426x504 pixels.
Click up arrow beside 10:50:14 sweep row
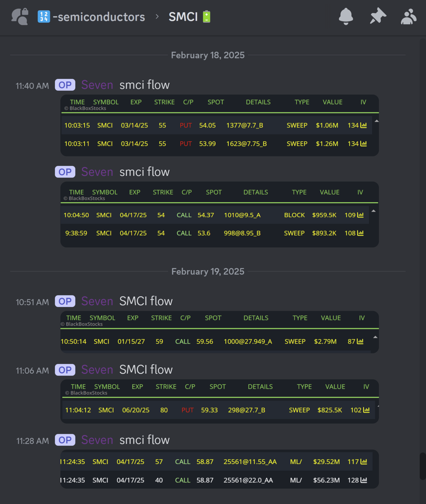(x=375, y=337)
